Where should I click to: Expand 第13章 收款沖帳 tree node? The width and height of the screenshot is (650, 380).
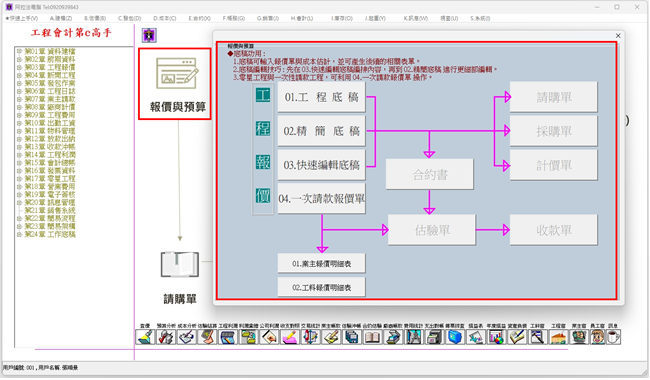click(x=19, y=147)
